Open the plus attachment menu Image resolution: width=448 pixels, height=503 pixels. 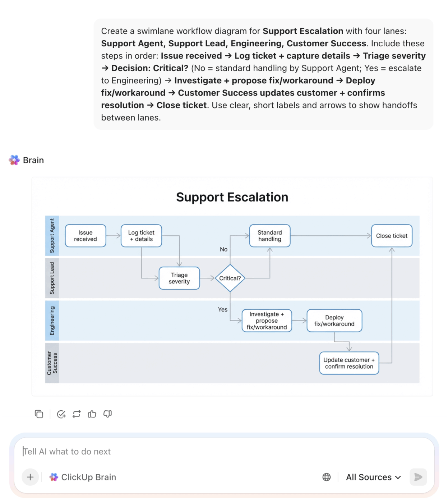coord(30,477)
